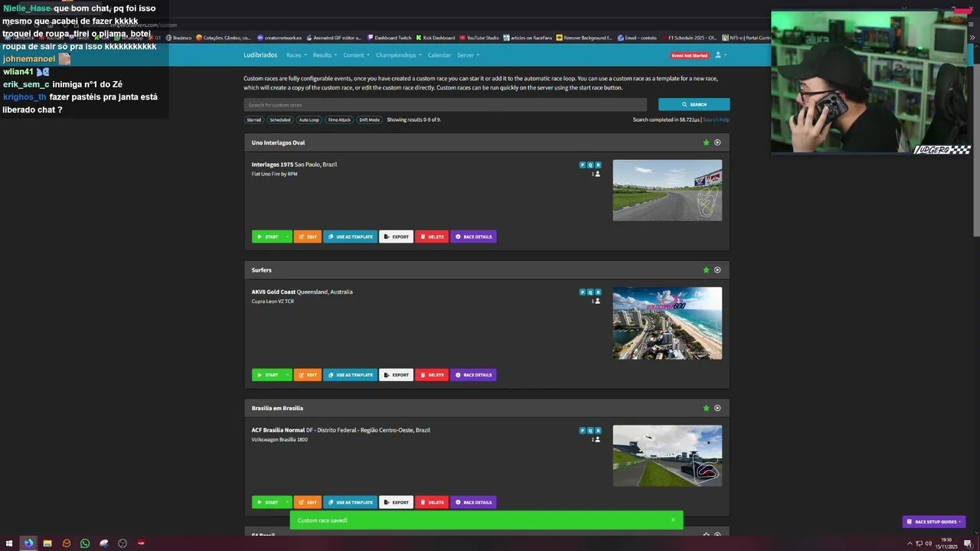Open Start dropdown arrow for Brasilia em Brasilia
The width and height of the screenshot is (980, 551).
(288, 503)
